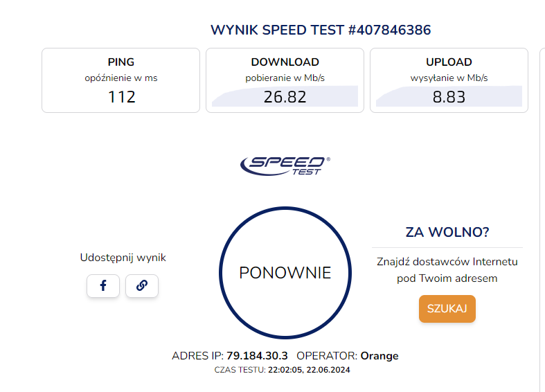The image size is (545, 392).
Task: Click the Speed Test logo
Action: click(285, 165)
